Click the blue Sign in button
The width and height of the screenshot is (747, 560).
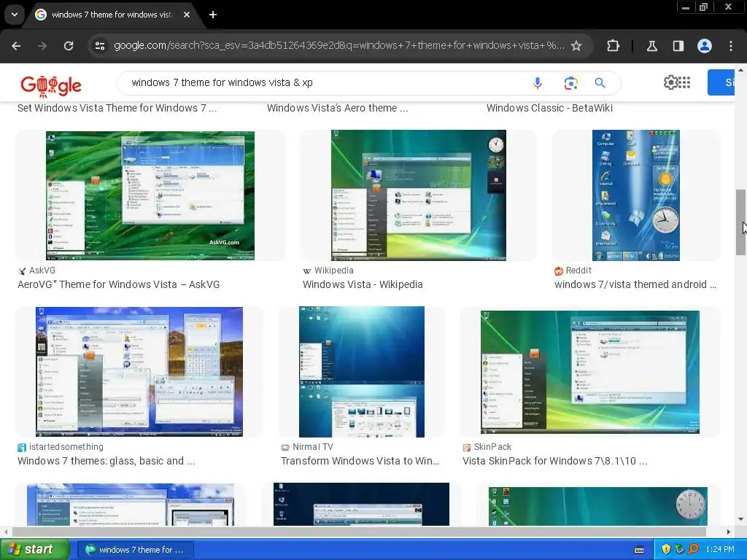click(721, 82)
